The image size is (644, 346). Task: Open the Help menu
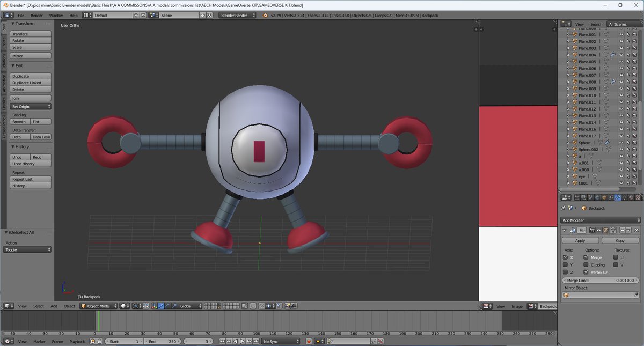click(73, 16)
